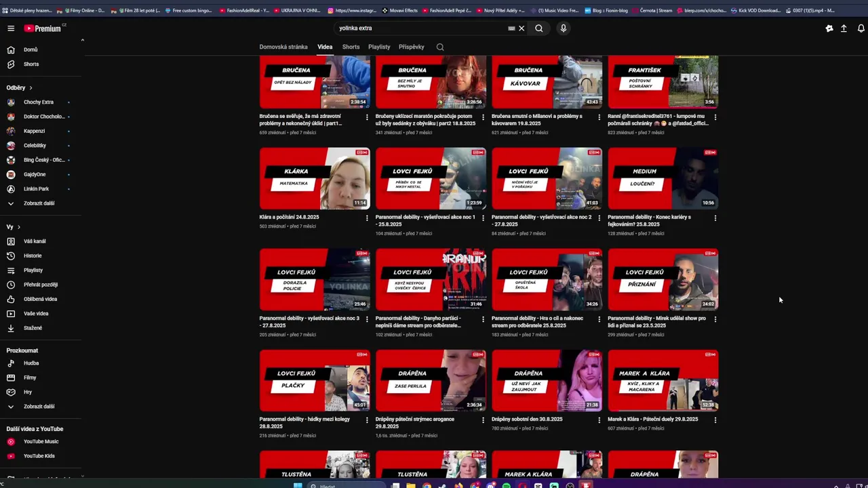Switch to channel Playlisty tab
Screen dimensions: 868x488
[x=379, y=47]
